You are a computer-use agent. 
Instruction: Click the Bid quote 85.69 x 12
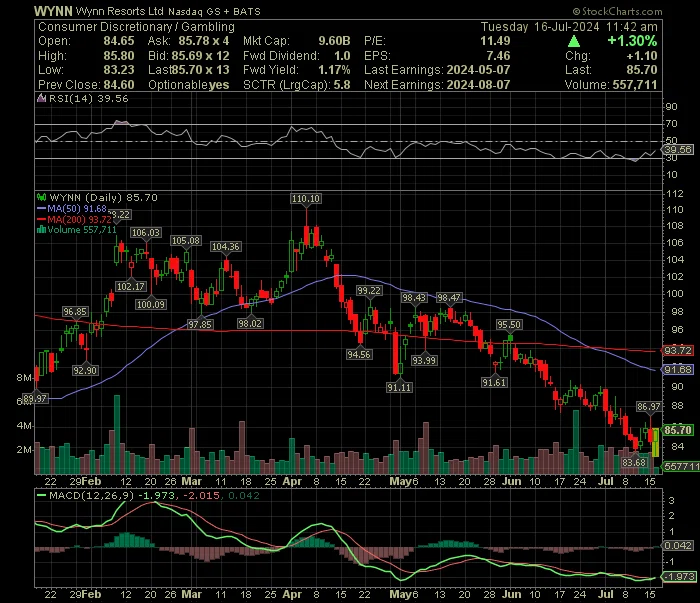pyautogui.click(x=200, y=56)
